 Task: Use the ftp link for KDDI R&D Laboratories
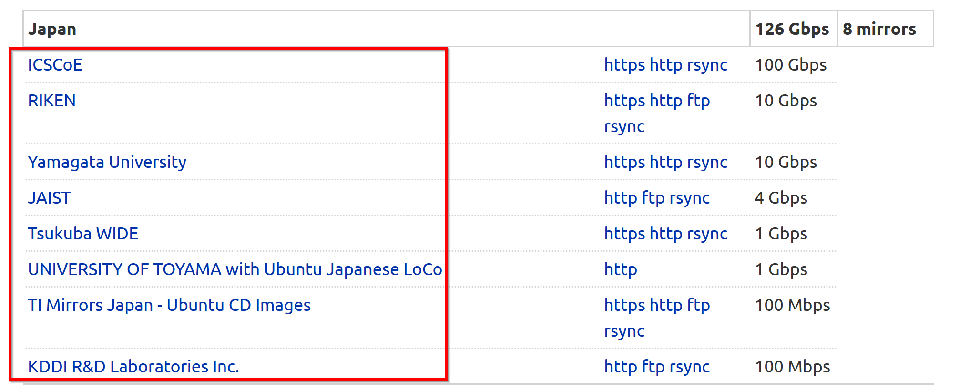click(653, 367)
